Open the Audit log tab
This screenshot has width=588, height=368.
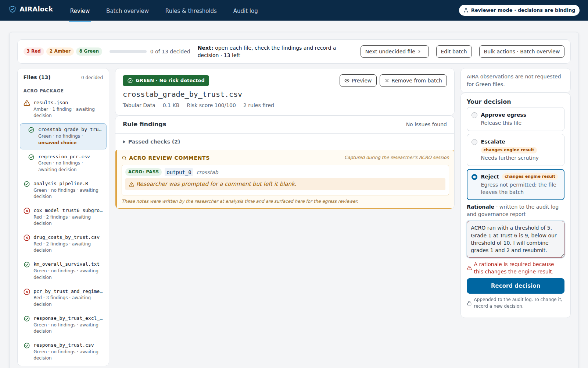tap(245, 11)
